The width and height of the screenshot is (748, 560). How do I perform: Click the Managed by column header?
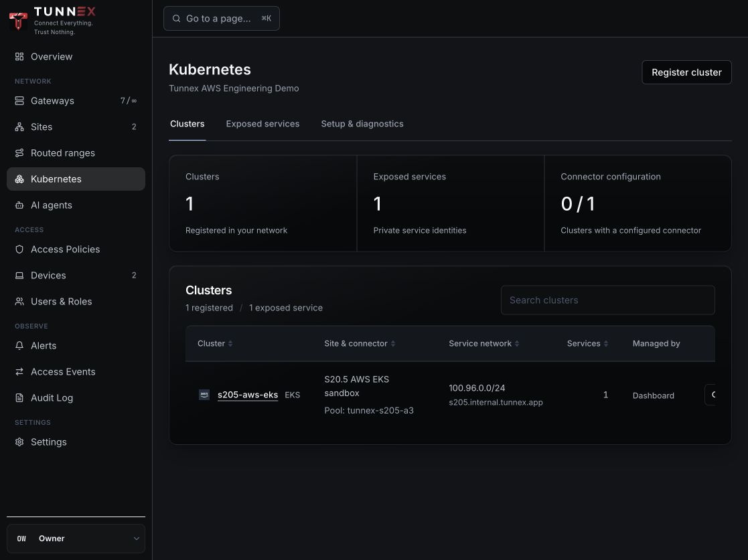tap(656, 344)
